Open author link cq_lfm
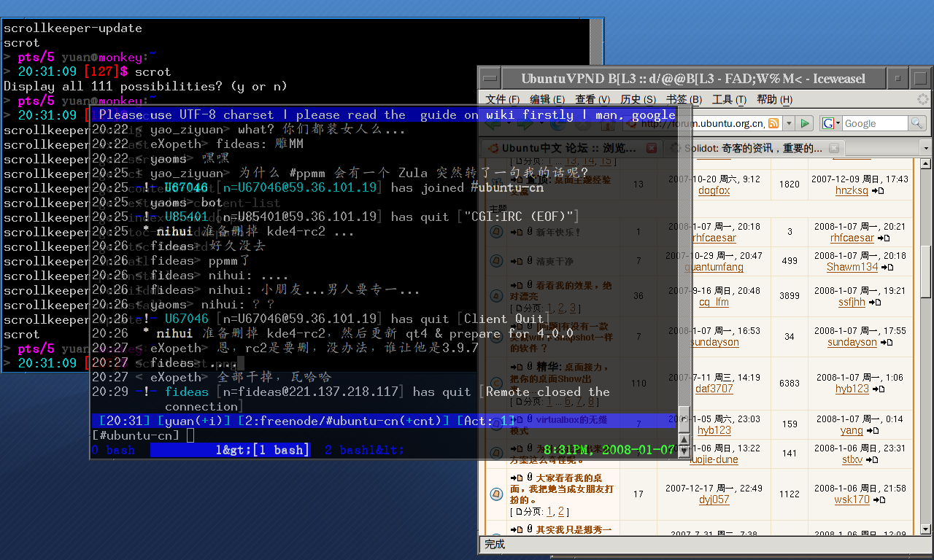Screen dimensions: 934x560 [714, 302]
